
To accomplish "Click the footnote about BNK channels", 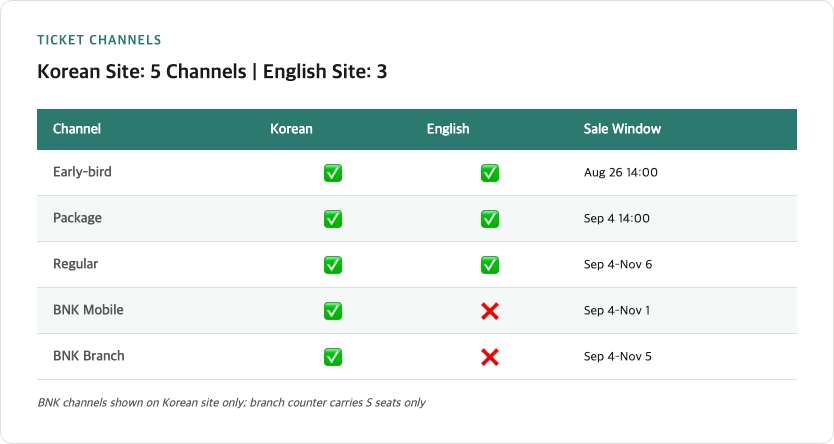I will [231, 403].
